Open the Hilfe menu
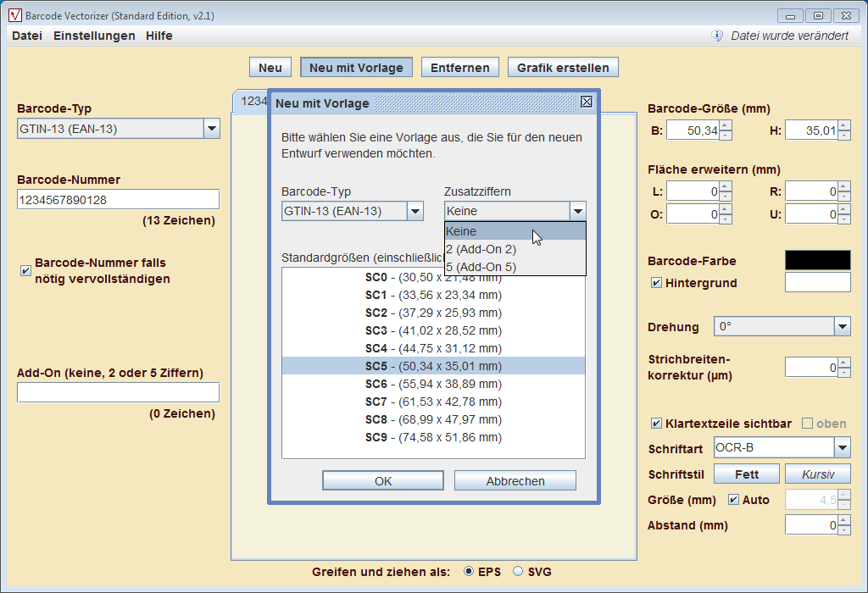The width and height of the screenshot is (868, 593). click(x=159, y=36)
